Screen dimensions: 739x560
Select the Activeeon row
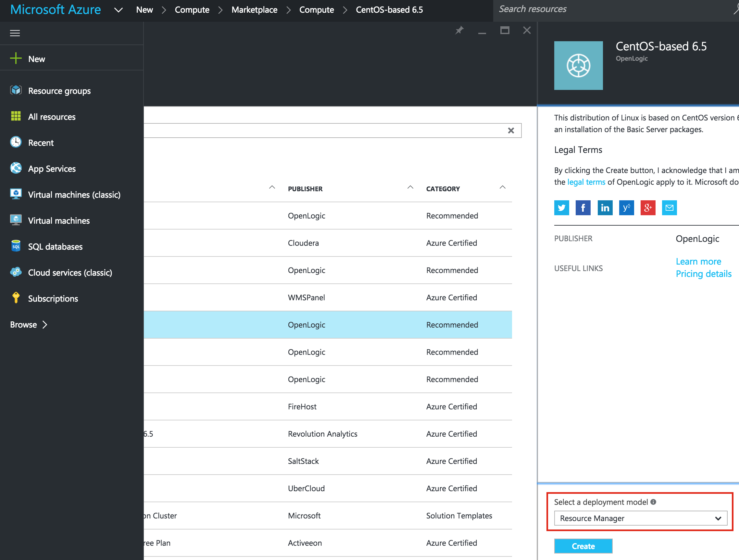pos(328,543)
